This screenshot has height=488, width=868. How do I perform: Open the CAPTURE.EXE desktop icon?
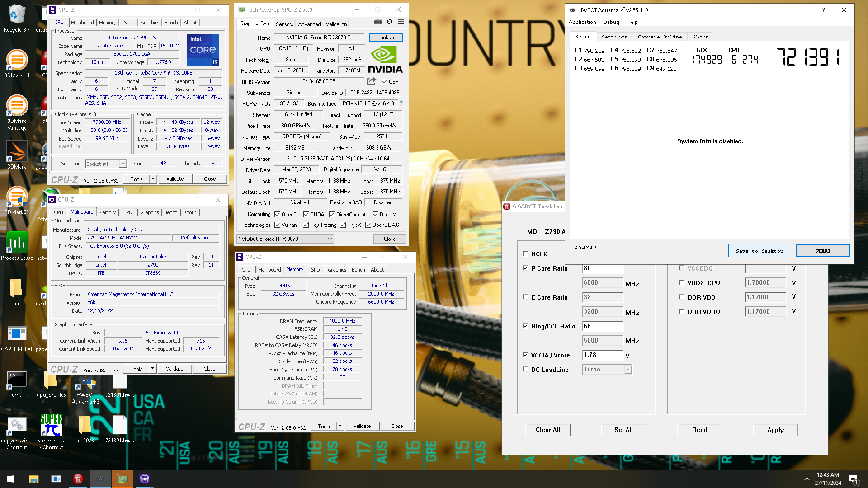tap(17, 338)
